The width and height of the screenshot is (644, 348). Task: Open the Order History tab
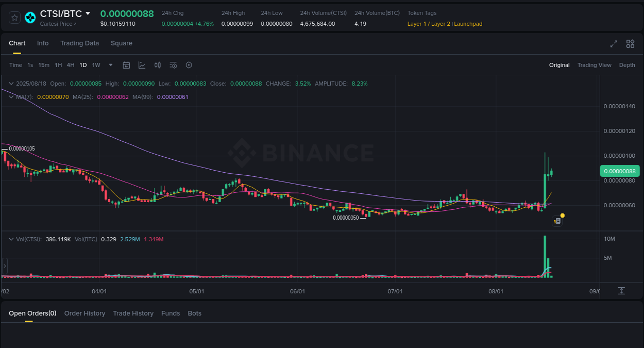(x=84, y=313)
